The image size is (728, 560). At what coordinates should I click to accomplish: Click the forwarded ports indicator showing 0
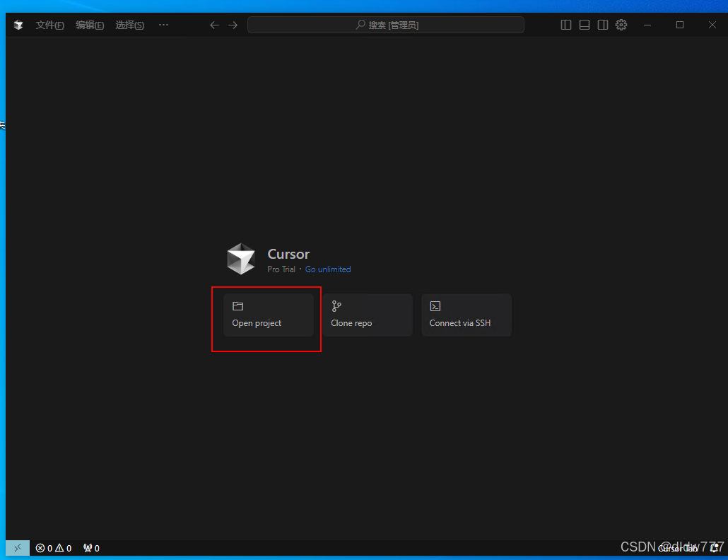(91, 549)
